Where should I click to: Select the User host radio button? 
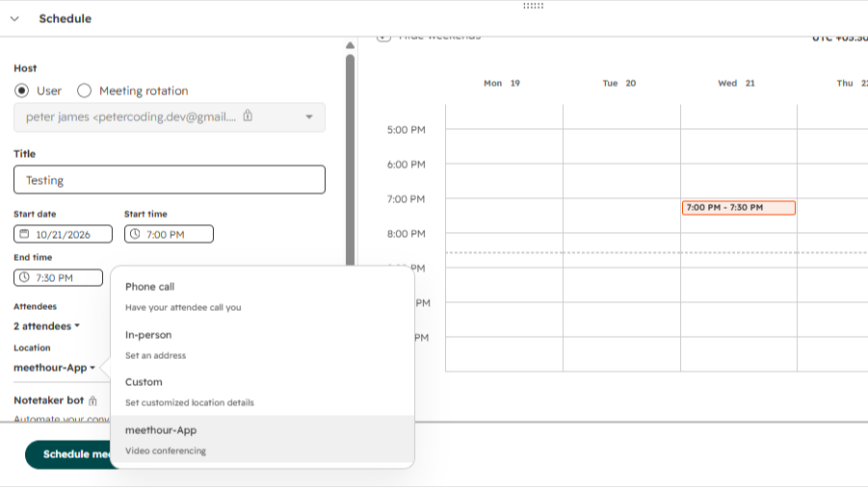tap(21, 90)
